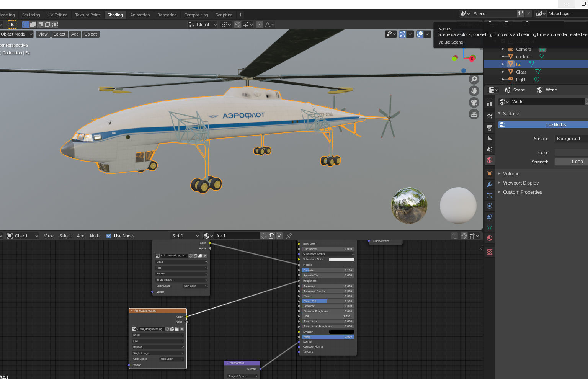The height and width of the screenshot is (379, 588).
Task: Open Surface Background shader dropdown
Action: click(x=571, y=139)
